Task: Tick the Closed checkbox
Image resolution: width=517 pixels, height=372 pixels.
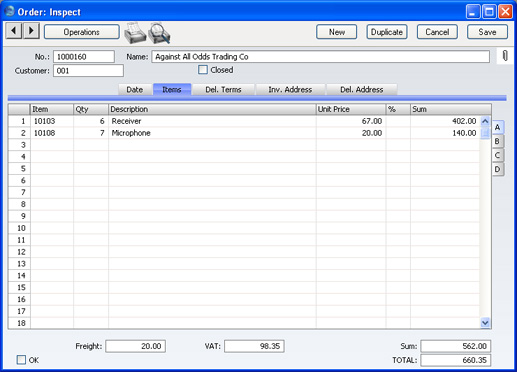Action: pos(203,70)
